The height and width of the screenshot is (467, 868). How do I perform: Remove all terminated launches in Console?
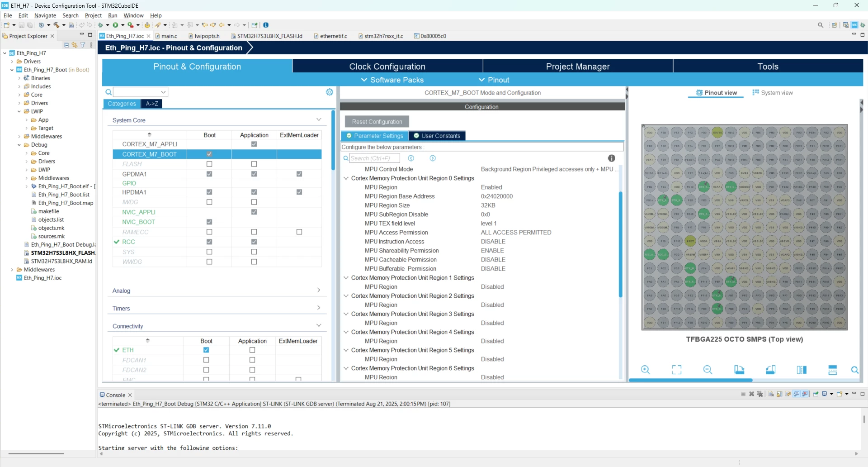[x=760, y=394]
